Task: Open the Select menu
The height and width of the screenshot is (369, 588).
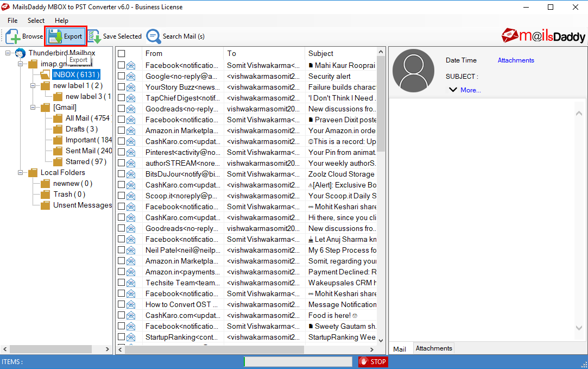Action: coord(36,21)
